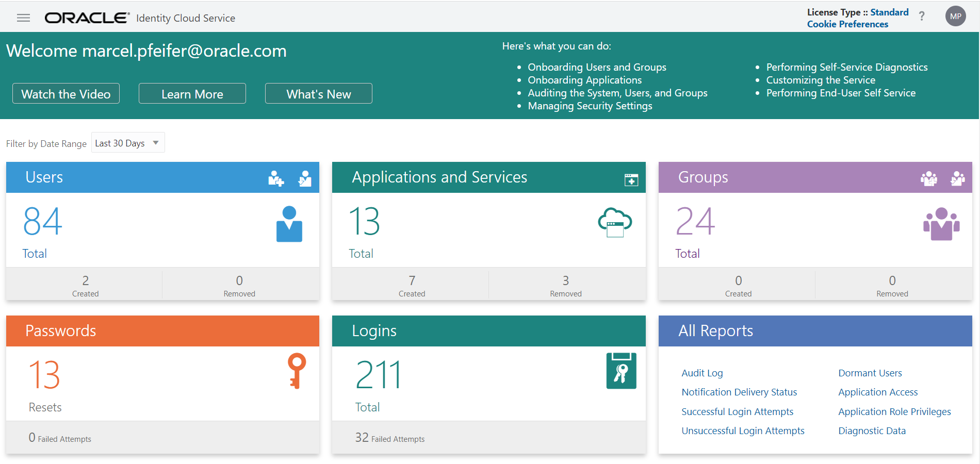Click the 32 Failed Attempts logins stat
980x464 pixels.
(x=390, y=438)
